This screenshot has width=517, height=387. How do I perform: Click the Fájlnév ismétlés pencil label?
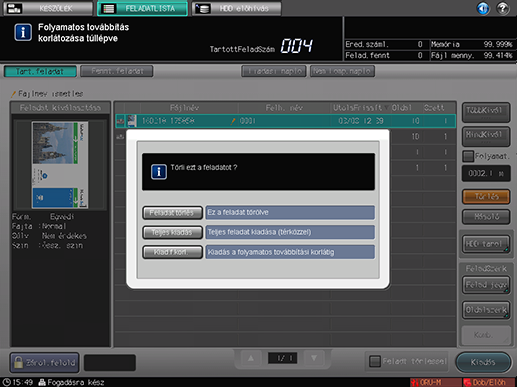48,94
